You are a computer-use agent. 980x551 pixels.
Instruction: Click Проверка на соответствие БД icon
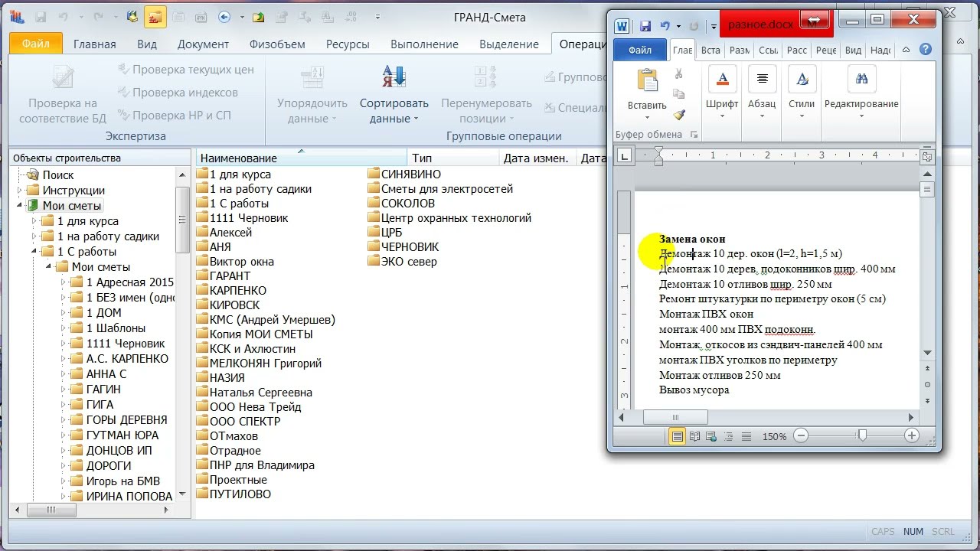(x=63, y=77)
